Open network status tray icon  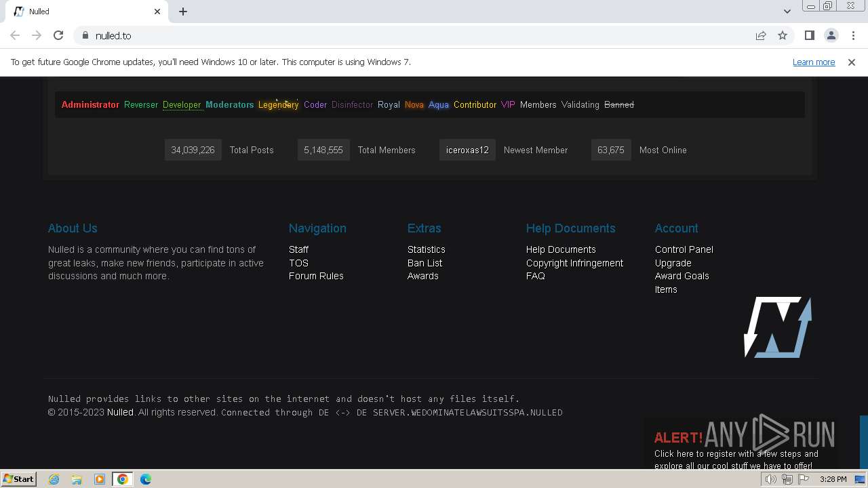point(787,479)
